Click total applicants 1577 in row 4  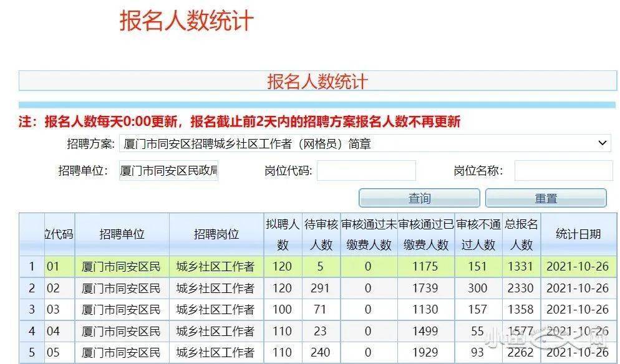tap(521, 331)
